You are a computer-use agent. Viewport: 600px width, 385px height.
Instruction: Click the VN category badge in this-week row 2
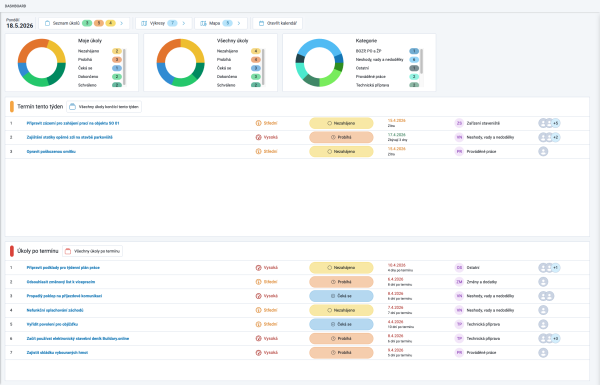[x=459, y=137]
